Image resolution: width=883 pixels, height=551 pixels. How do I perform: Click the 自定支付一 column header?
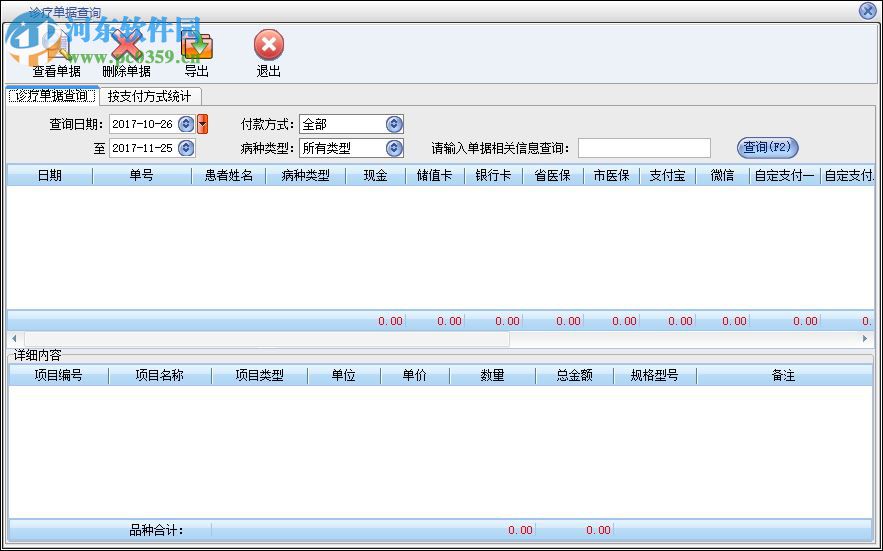pyautogui.click(x=785, y=176)
